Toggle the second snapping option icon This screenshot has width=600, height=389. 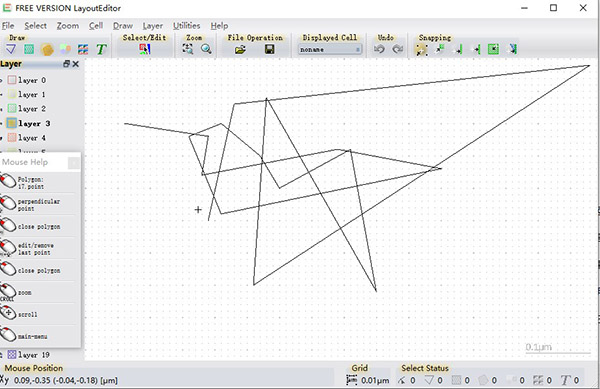(440, 49)
